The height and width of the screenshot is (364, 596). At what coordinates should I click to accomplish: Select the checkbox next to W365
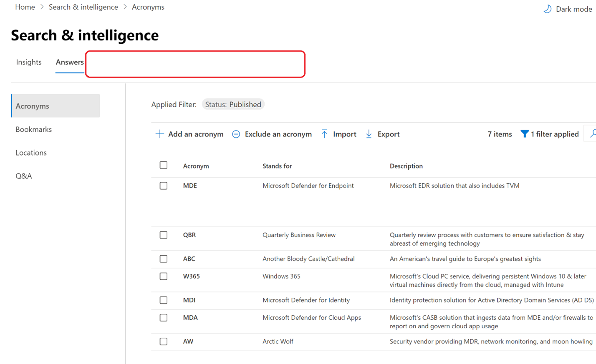click(163, 276)
